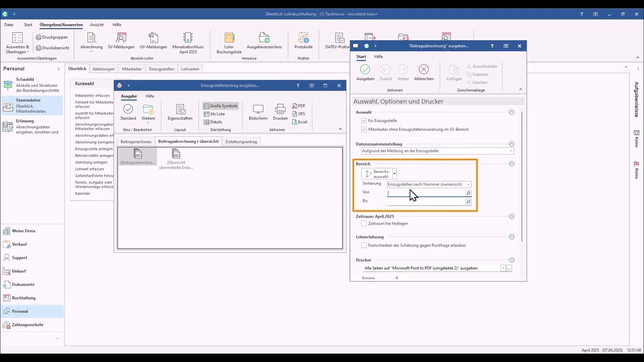This screenshot has height=362, width=644.
Task: Switch to Start ribbon tab in main window
Action: (28, 25)
